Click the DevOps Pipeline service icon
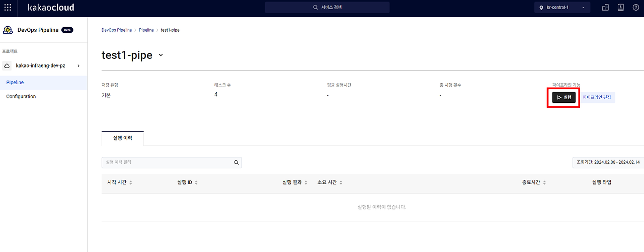The height and width of the screenshot is (252, 644). (8, 30)
